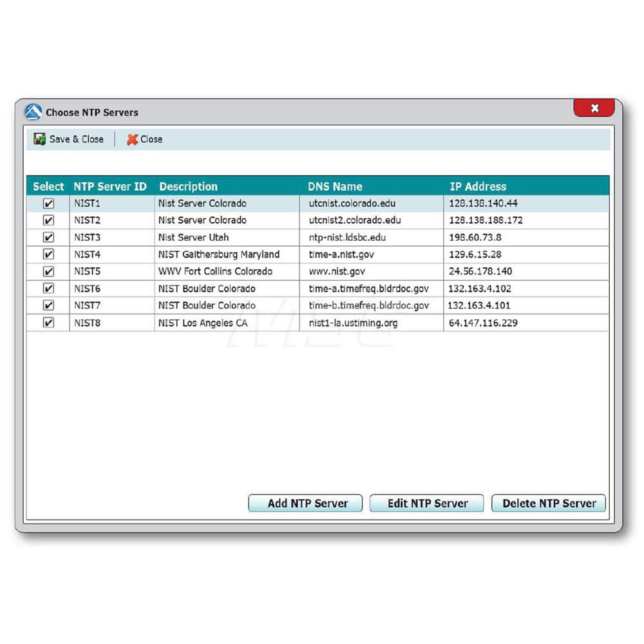Deselect the NIST6 Boulder Colorado server
Viewport: 644px width, 644px height.
pyautogui.click(x=48, y=289)
